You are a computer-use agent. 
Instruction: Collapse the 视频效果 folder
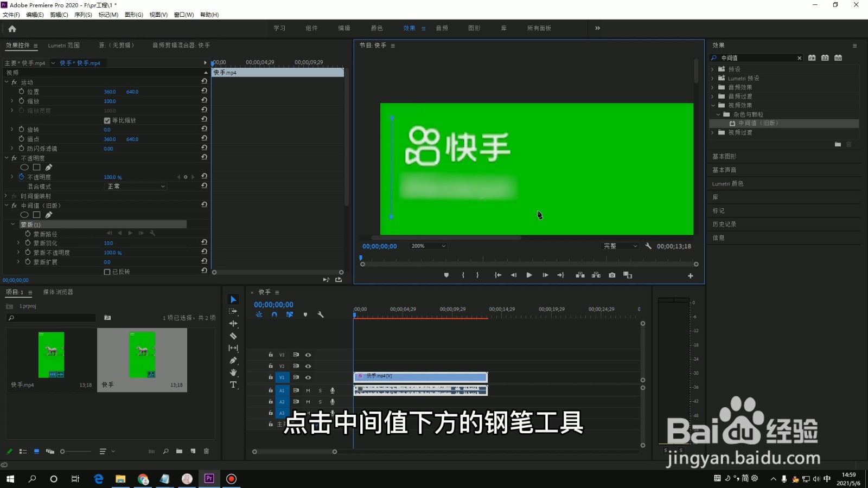713,105
